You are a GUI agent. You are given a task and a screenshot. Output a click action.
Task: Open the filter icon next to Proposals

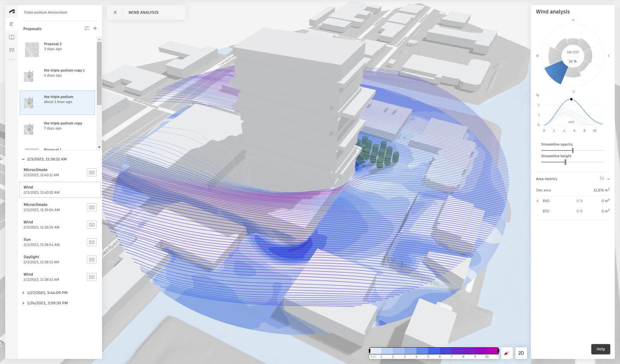(86, 28)
